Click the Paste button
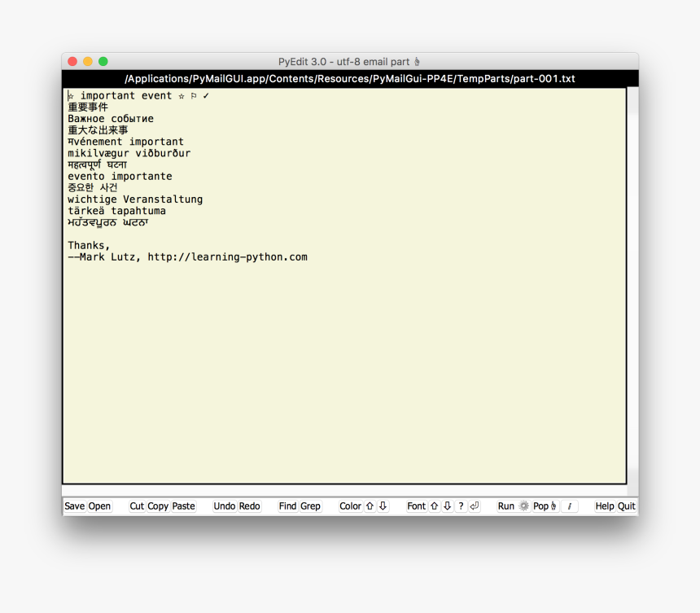The height and width of the screenshot is (613, 700). click(183, 506)
